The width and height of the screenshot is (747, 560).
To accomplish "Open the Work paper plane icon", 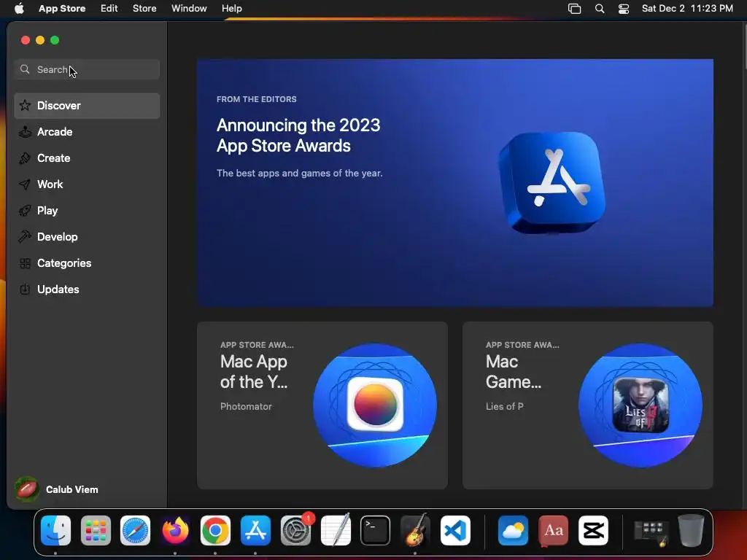I will click(25, 184).
